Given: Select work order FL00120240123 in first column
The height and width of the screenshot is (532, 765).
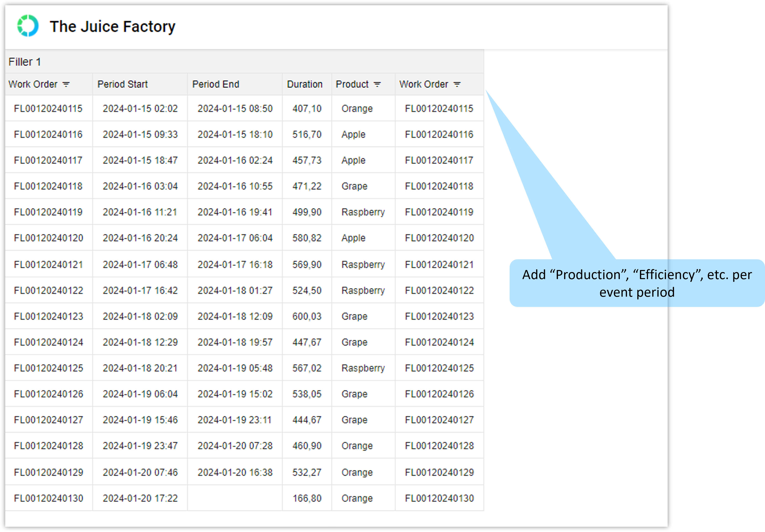Looking at the screenshot, I should 49,317.
